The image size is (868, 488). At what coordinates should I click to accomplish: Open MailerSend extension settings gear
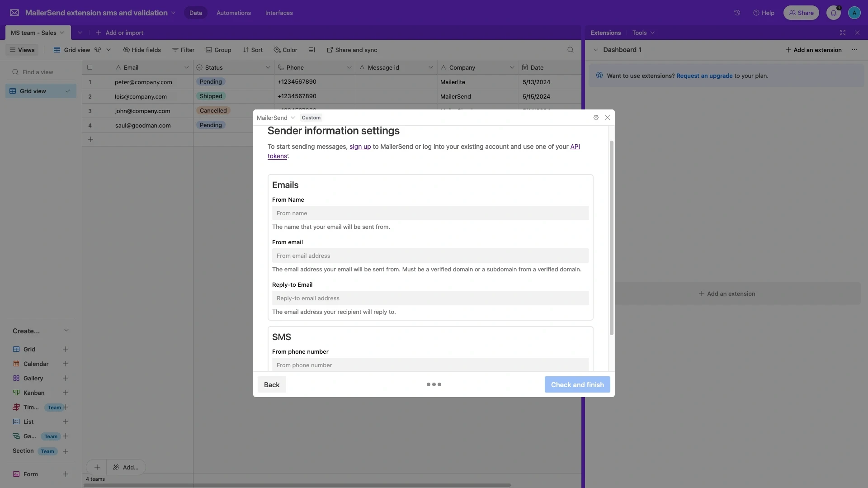point(596,118)
